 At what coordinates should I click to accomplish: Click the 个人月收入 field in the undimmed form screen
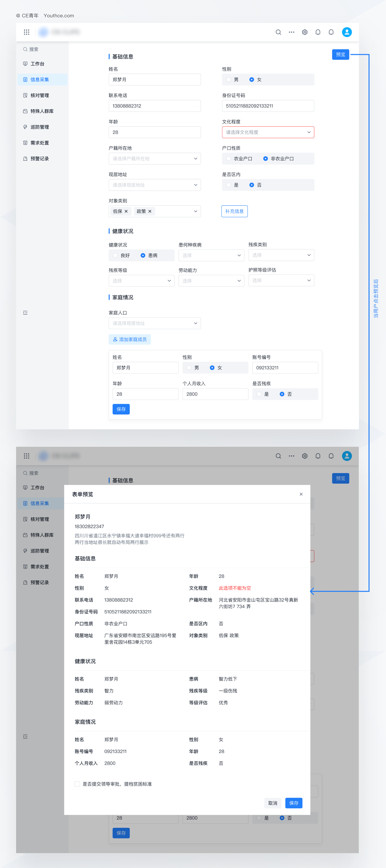[x=215, y=394]
